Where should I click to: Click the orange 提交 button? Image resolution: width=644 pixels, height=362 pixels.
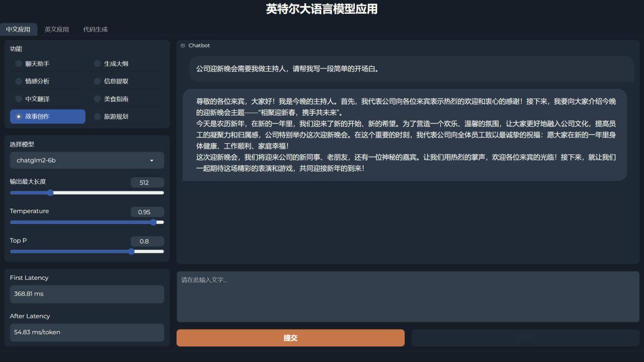coord(290,338)
